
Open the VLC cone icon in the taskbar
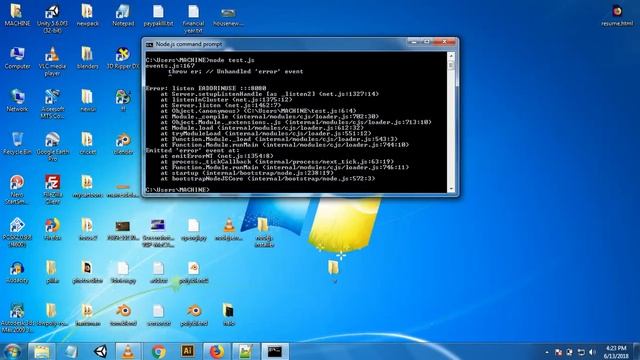(x=128, y=351)
